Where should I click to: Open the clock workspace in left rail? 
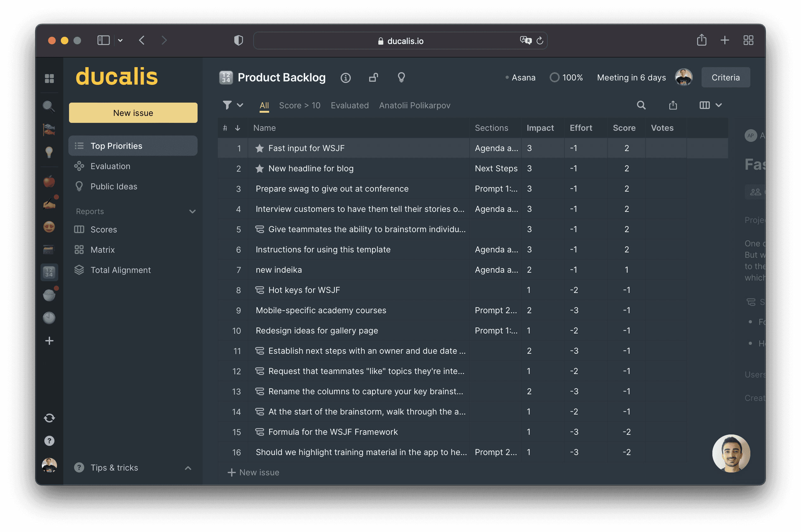(49, 318)
